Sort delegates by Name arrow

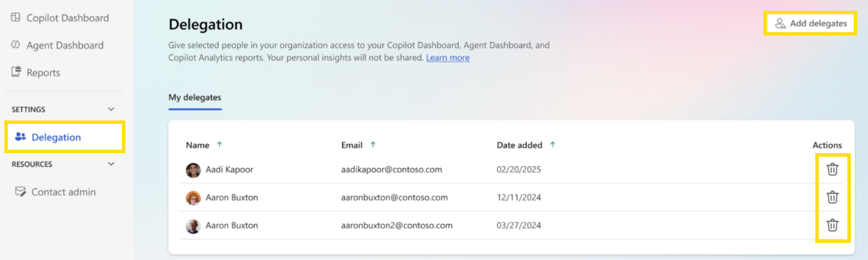[x=219, y=145]
